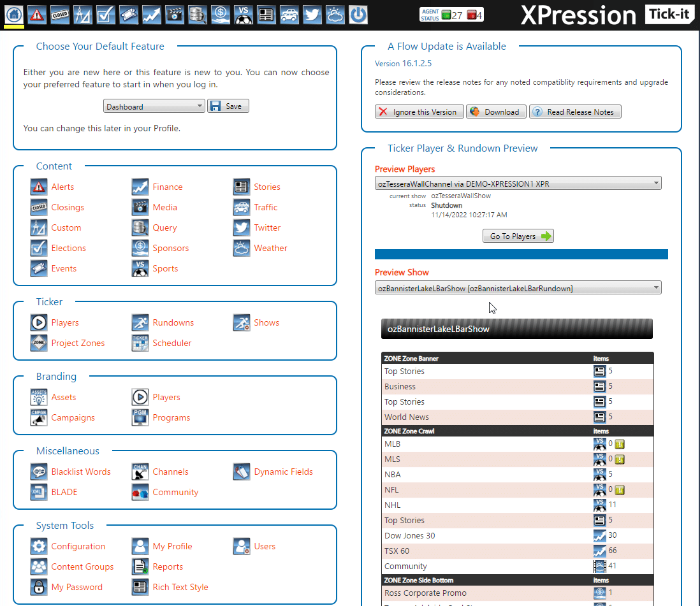
Task: Open the Rich Text Style link
Action: 180,588
